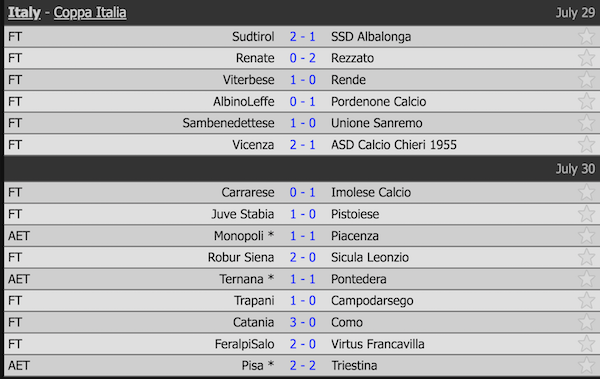600x379 pixels.
Task: Select the Robur Siena match row
Action: [x=302, y=257]
